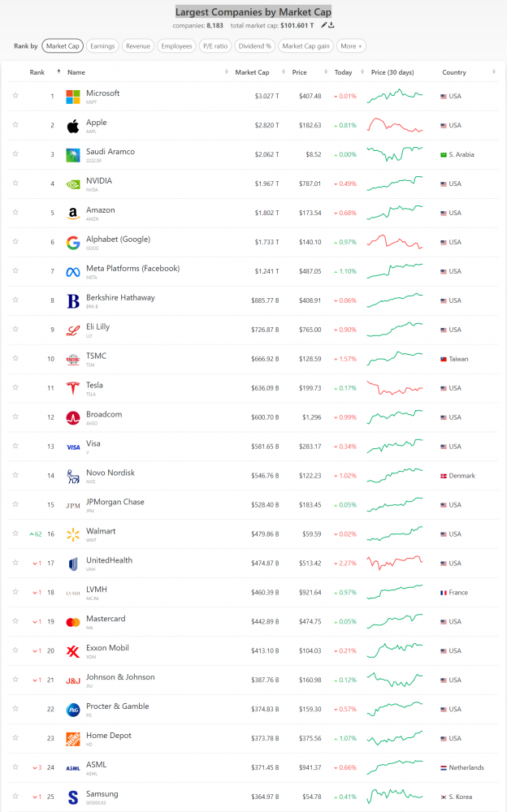Click Amazon's 30-day price chart
Viewport: 507px width, 812px height.
[395, 213]
